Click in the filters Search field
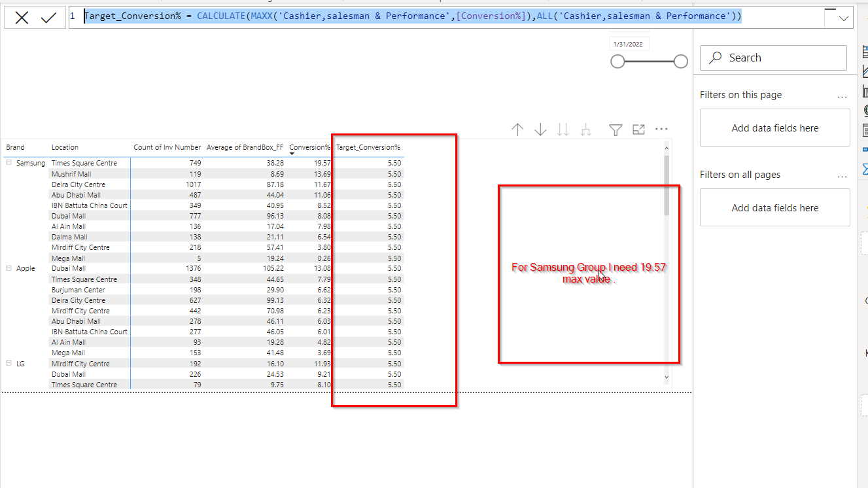 point(773,58)
